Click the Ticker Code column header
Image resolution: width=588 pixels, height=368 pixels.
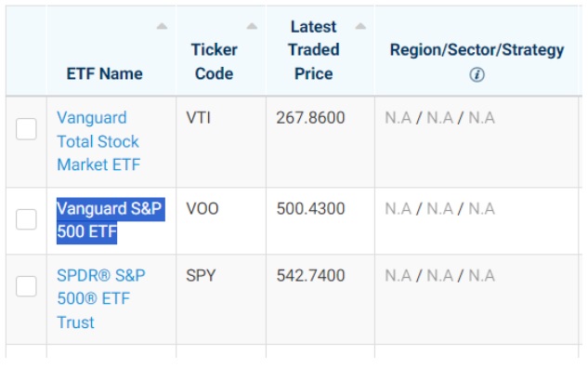[215, 61]
